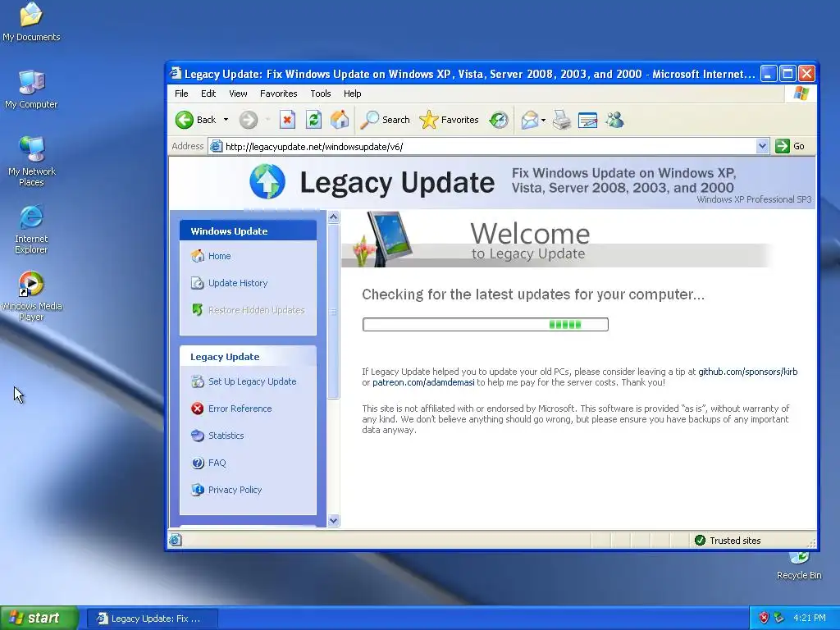Open Privacy Policy sidebar link
Image resolution: width=840 pixels, height=630 pixels.
pyautogui.click(x=235, y=490)
